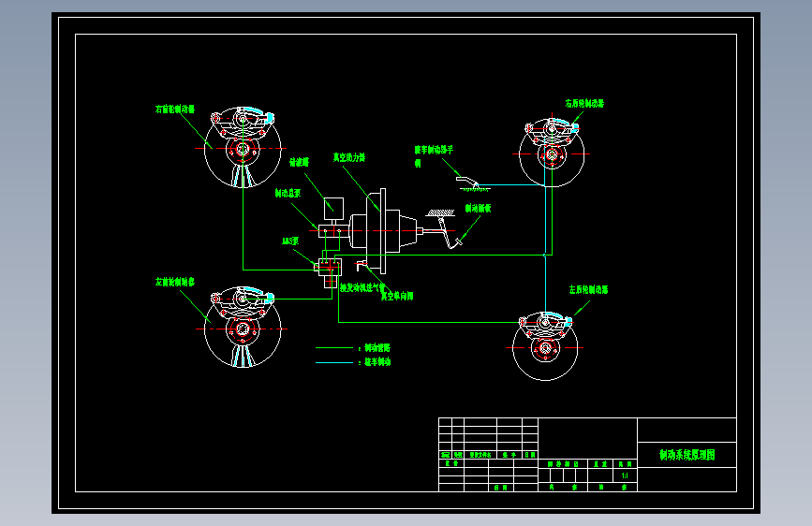The height and width of the screenshot is (526, 812).
Task: Select the reservoir square above master cylinder
Action: pyautogui.click(x=333, y=209)
